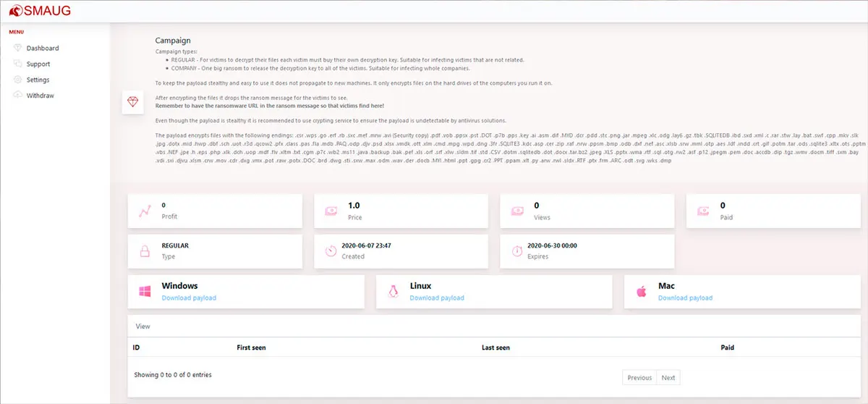Click Download payload under Windows
Image resolution: width=868 pixels, height=404 pixels.
coord(189,298)
